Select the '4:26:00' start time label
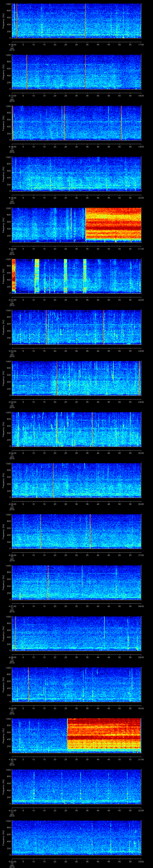 click(x=12, y=555)
